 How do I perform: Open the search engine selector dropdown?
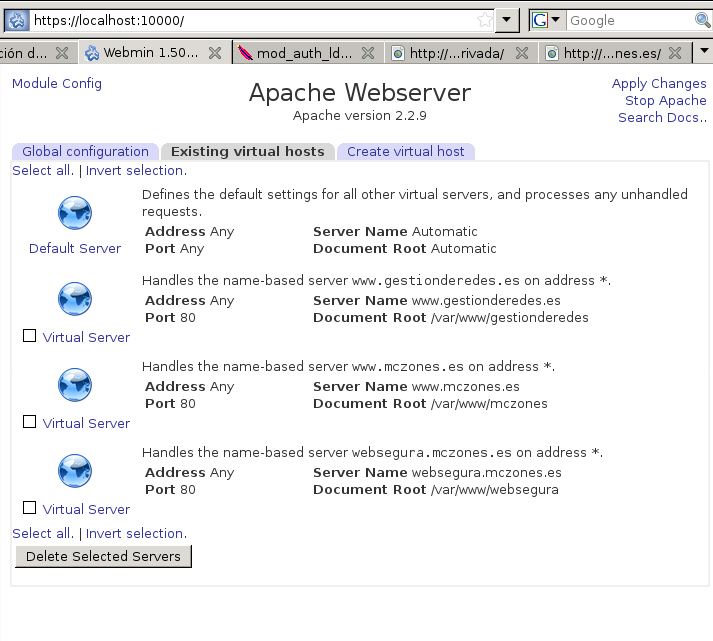pyautogui.click(x=555, y=20)
